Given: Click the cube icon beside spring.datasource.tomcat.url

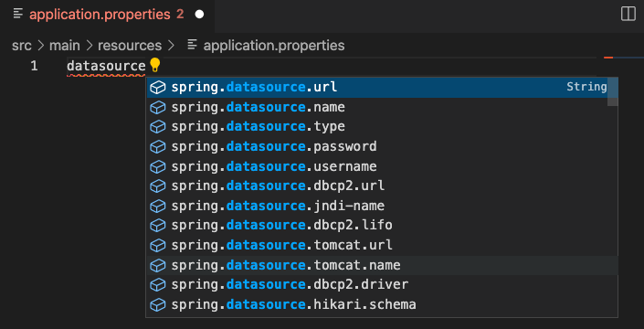Looking at the screenshot, I should 158,246.
